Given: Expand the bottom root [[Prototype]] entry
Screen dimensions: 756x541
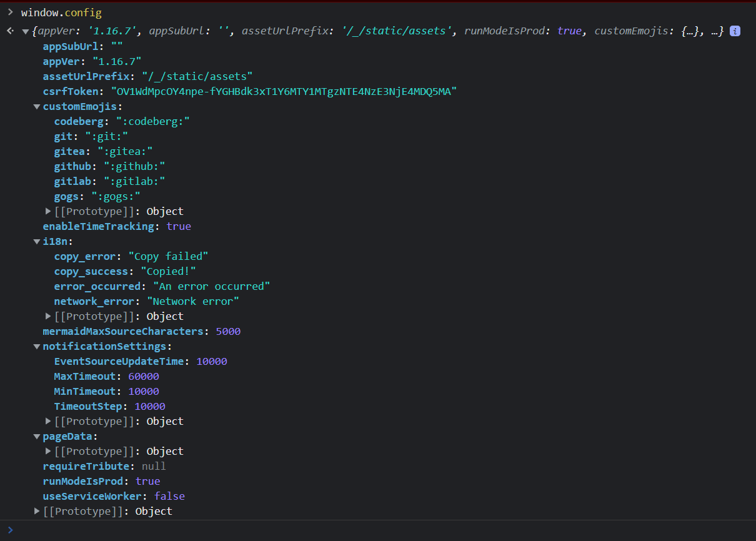Looking at the screenshot, I should tap(36, 511).
